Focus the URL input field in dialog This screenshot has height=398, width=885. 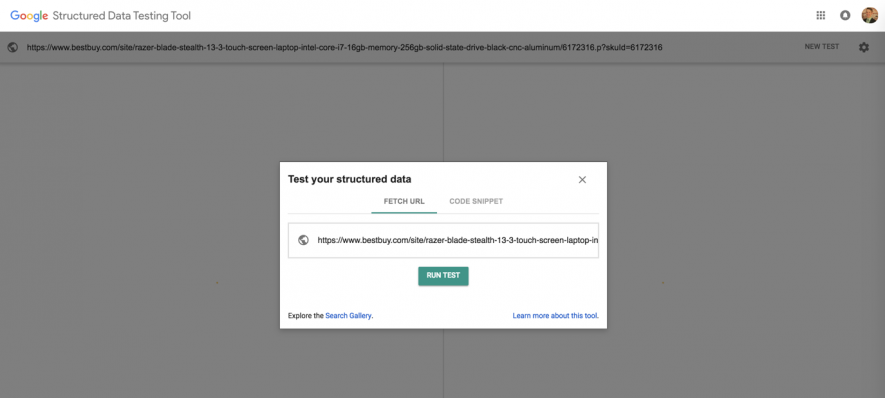pyautogui.click(x=443, y=240)
